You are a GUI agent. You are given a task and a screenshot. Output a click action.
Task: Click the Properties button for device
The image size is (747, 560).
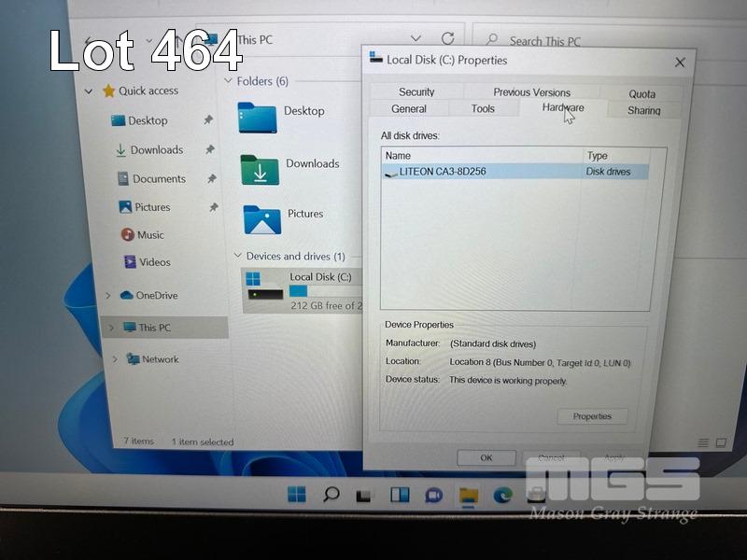(x=592, y=416)
